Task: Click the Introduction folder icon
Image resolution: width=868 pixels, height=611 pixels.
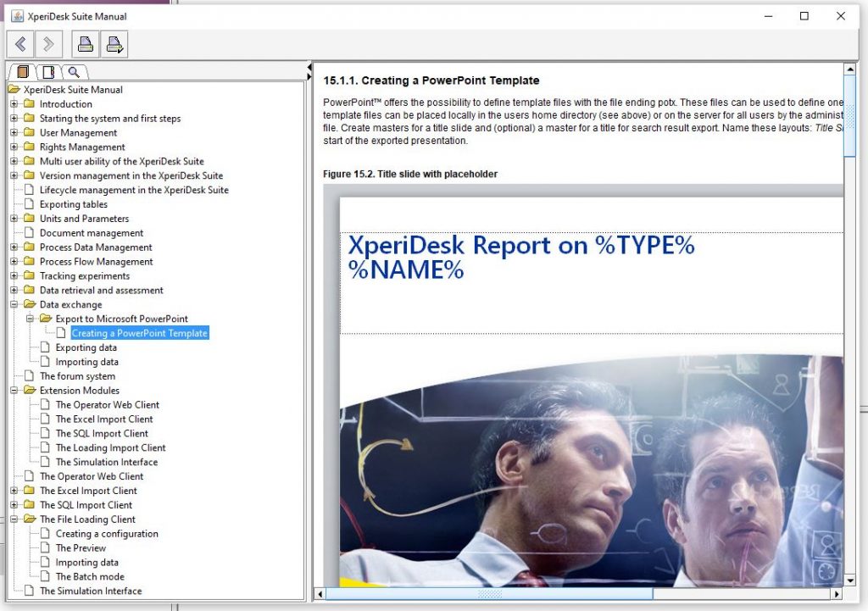Action: coord(30,103)
